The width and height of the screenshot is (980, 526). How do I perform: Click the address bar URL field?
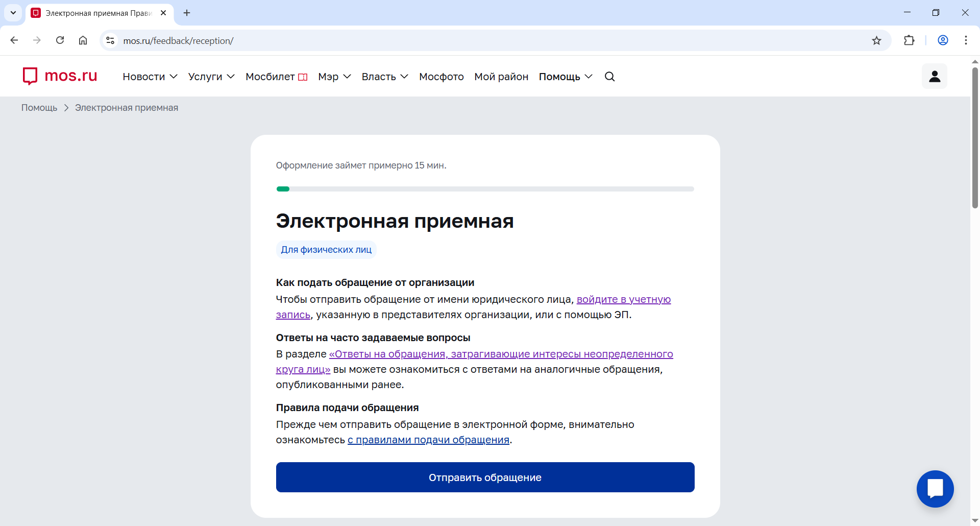coord(459,41)
